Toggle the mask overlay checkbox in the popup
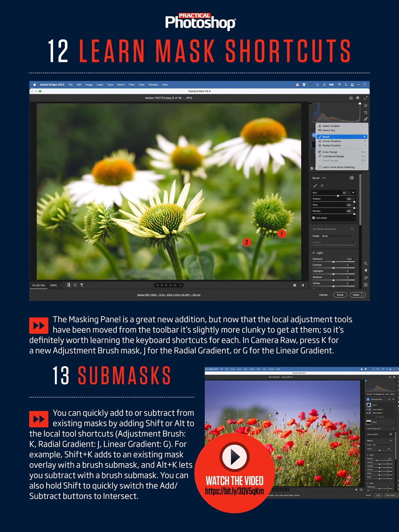 (x=312, y=168)
